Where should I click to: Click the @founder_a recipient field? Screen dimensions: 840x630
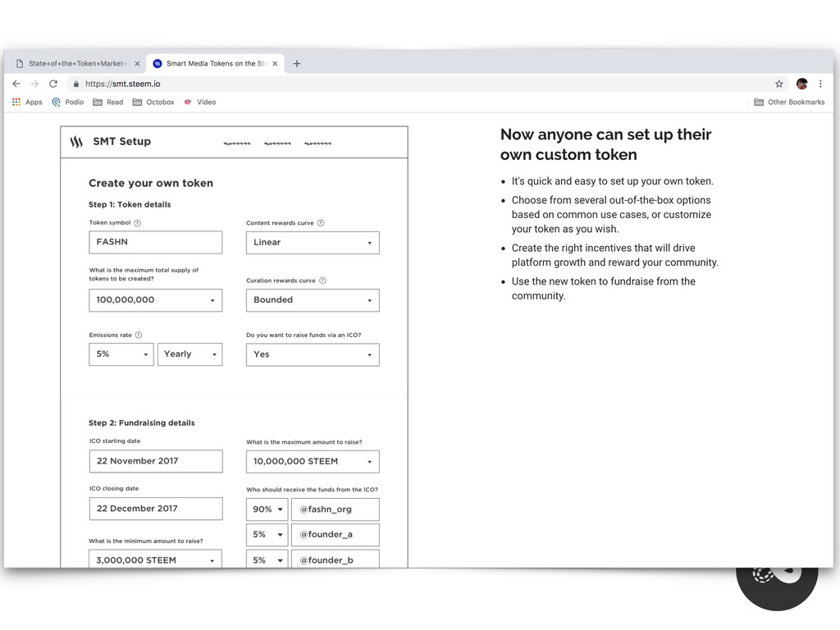(x=336, y=535)
